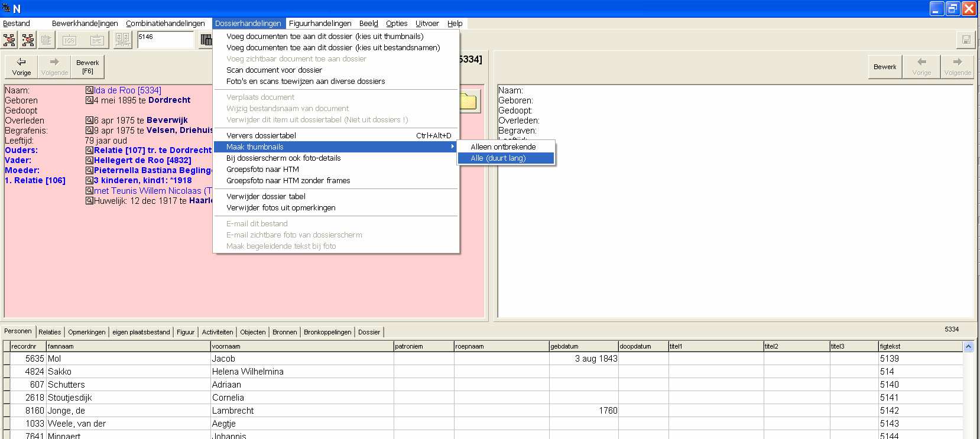This screenshot has height=439, width=980.
Task: Click magnifier icon beside 9 apr 1975 te Velsen
Action: [89, 131]
